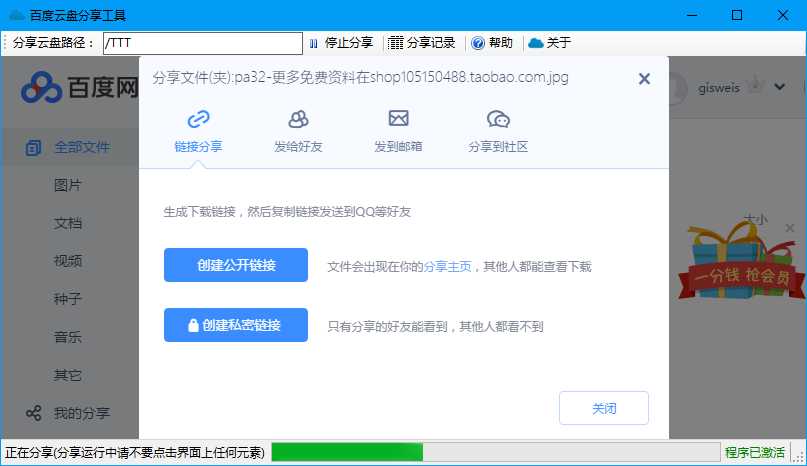Click the grid icon of 分享记录

point(395,43)
